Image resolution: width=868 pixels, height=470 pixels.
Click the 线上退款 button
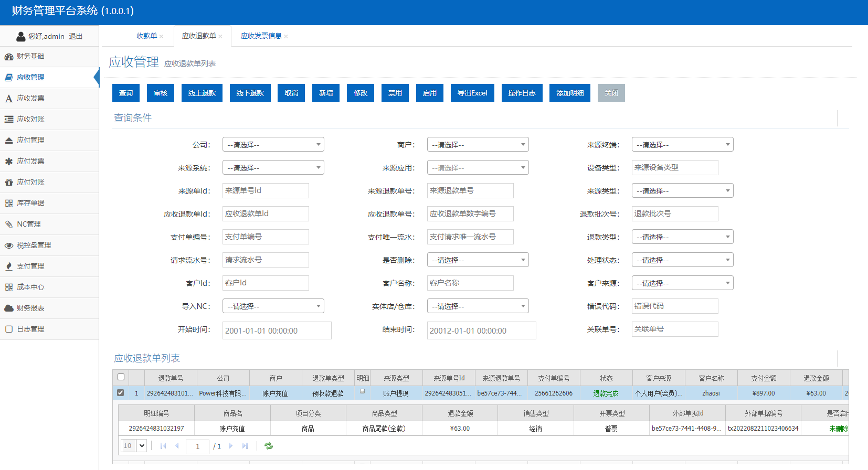(202, 93)
